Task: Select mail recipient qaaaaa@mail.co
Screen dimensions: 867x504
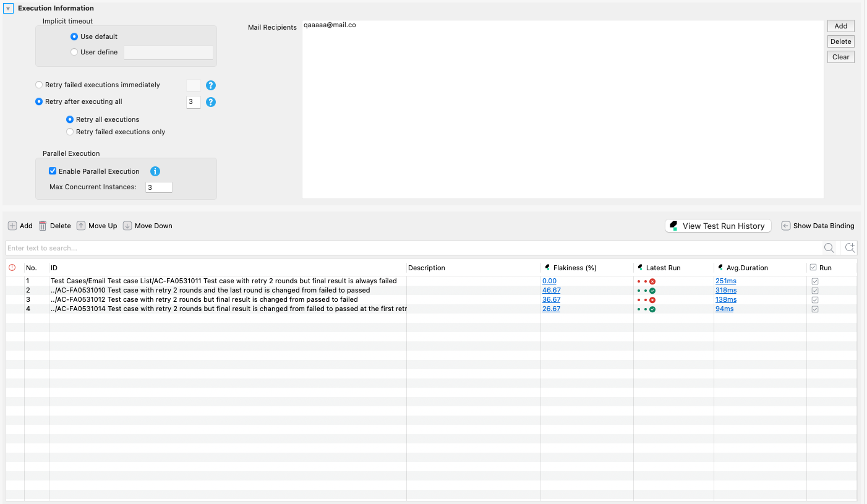Action: pos(330,25)
